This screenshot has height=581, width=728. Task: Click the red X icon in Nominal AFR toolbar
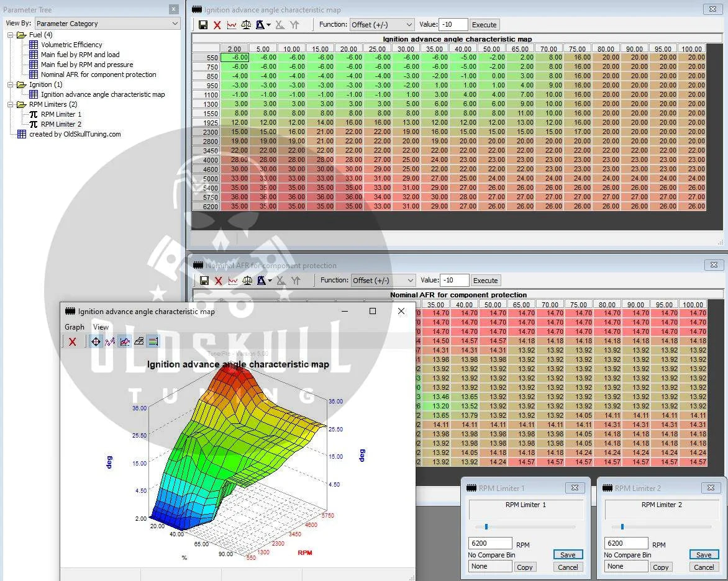(x=218, y=281)
